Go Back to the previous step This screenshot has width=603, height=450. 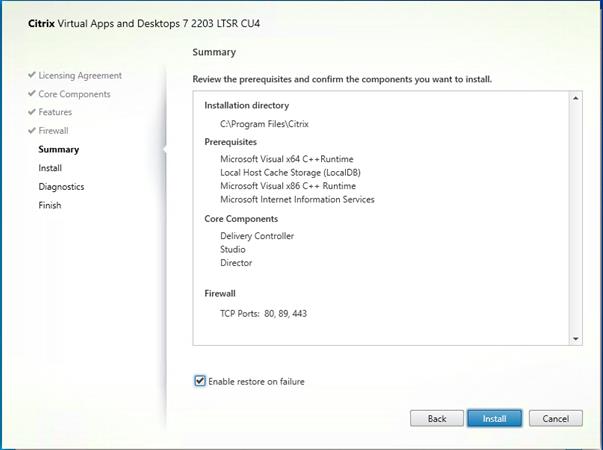point(436,418)
